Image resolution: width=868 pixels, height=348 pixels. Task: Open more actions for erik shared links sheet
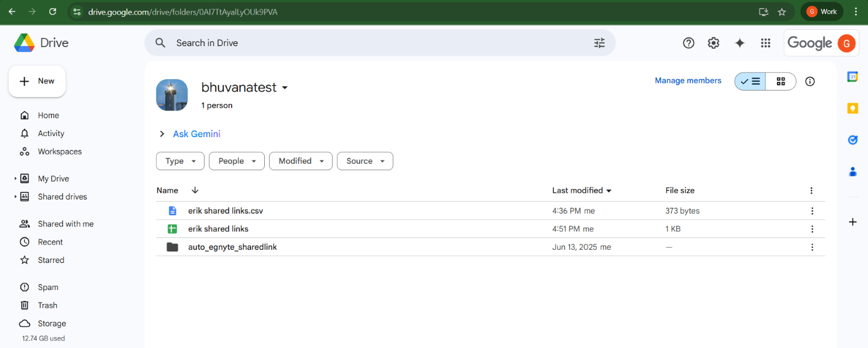(812, 229)
